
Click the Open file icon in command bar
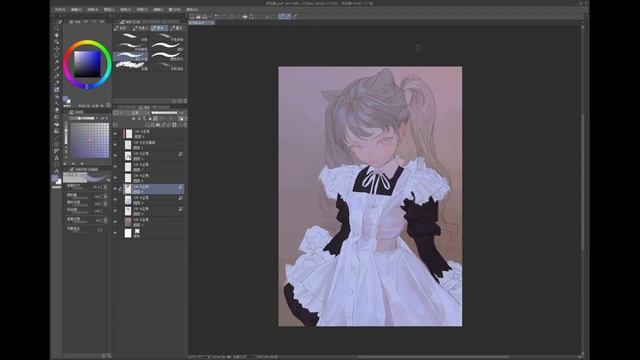point(198,16)
